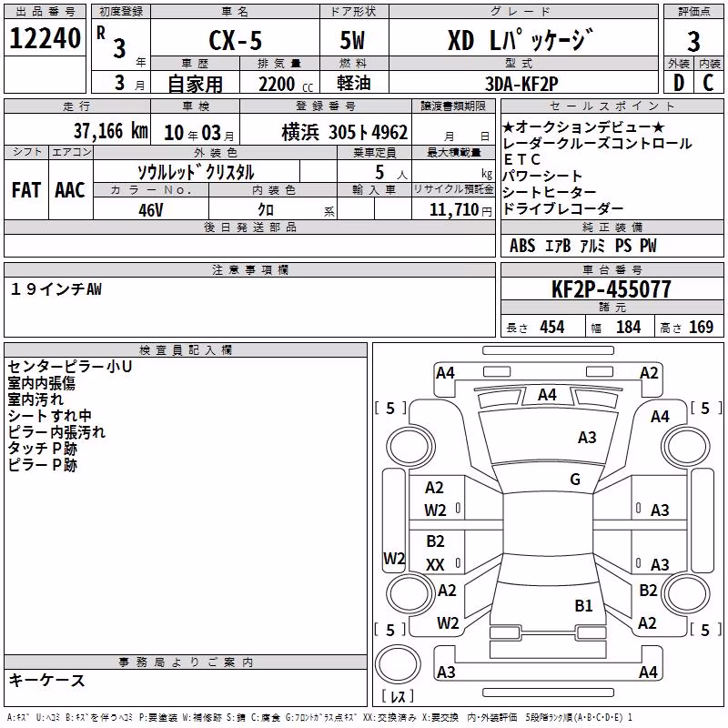
Task: Click the damage code legend at bottom
Action: (319, 718)
